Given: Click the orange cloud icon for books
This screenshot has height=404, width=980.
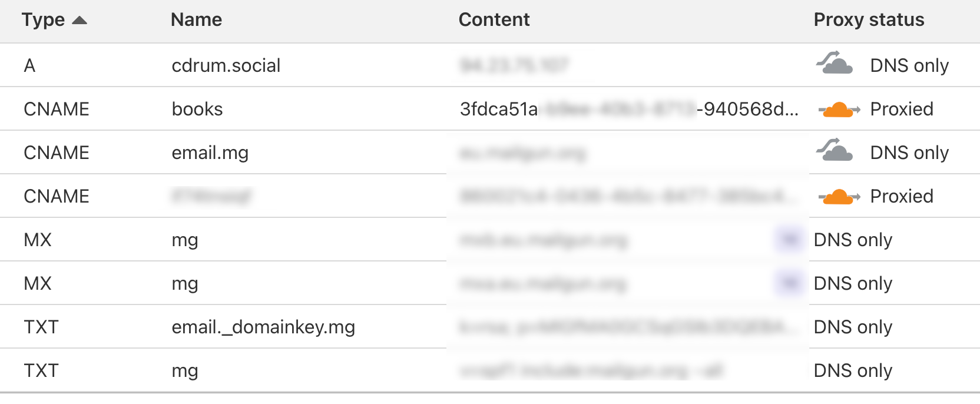Looking at the screenshot, I should point(839,110).
